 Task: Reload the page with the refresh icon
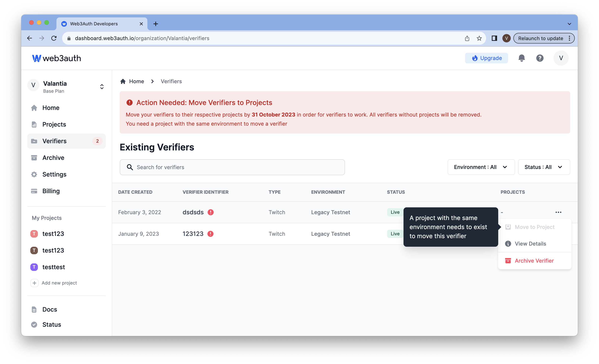tap(54, 38)
